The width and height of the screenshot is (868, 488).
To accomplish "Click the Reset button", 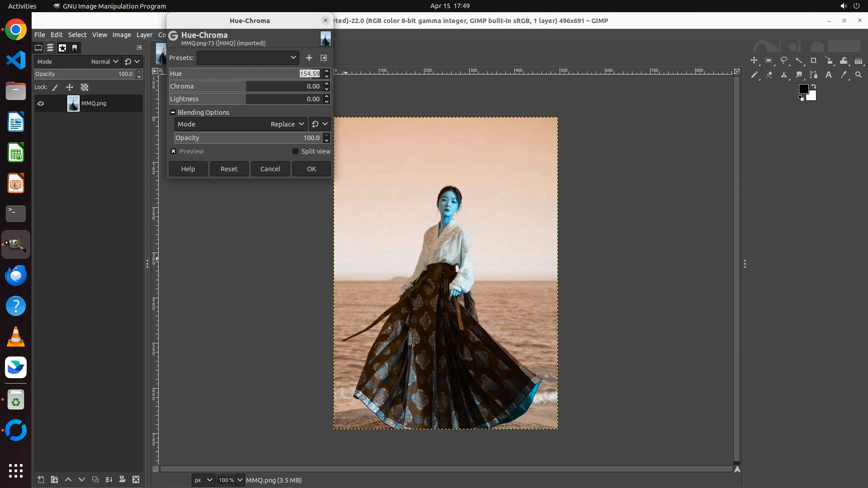I will click(229, 169).
